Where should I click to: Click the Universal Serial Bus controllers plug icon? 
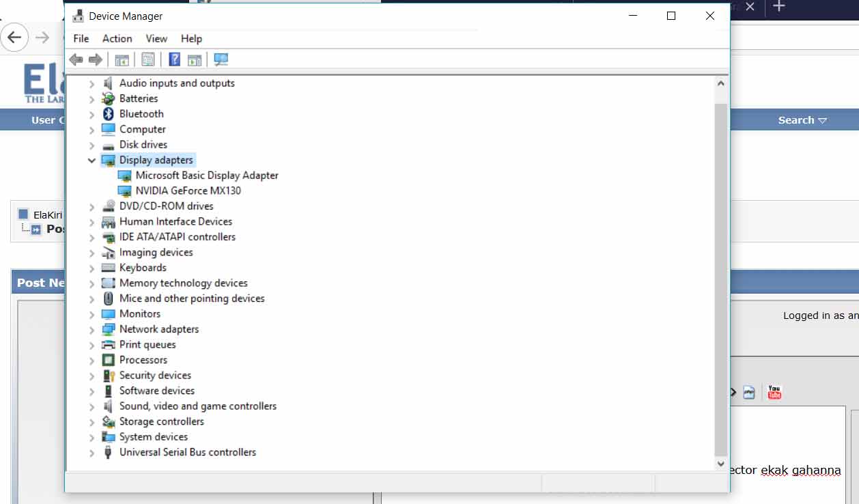pyautogui.click(x=108, y=452)
